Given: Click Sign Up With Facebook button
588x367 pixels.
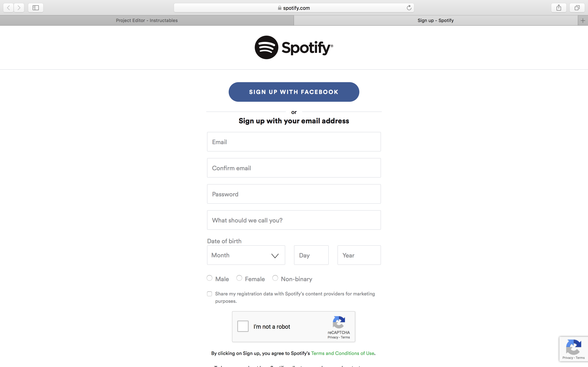Looking at the screenshot, I should (294, 92).
